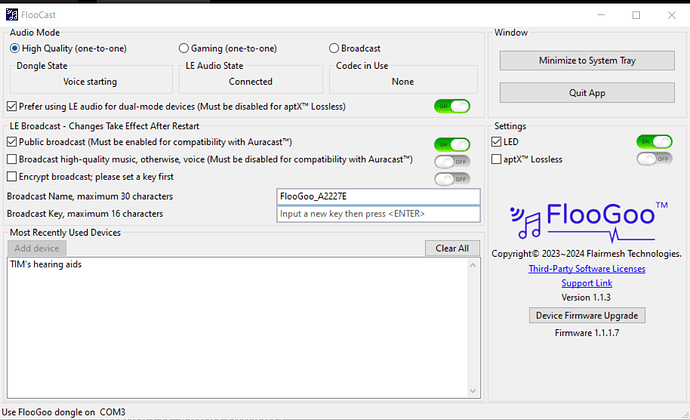Click the Add device button

tap(37, 248)
